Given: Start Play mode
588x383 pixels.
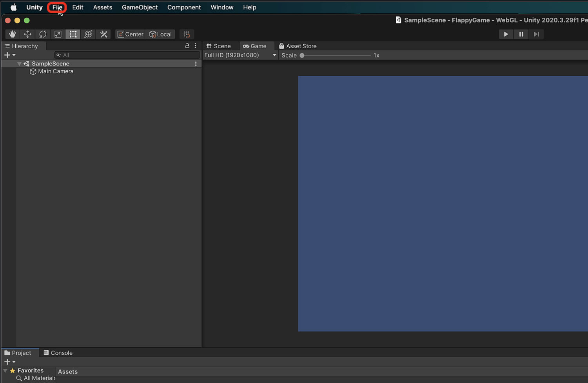Looking at the screenshot, I should [506, 34].
